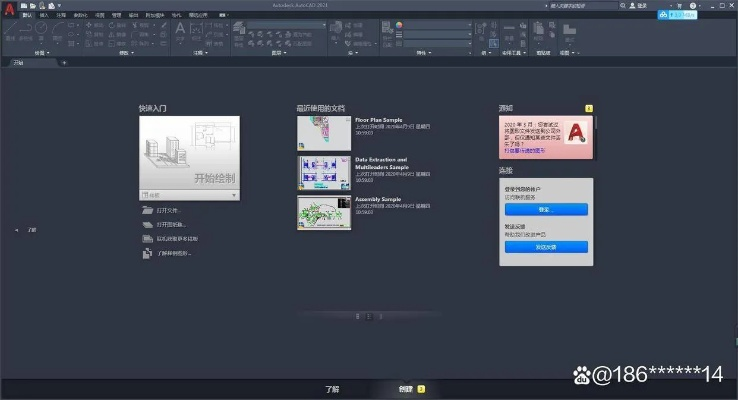Click the 打开图纸集... link

pyautogui.click(x=171, y=224)
